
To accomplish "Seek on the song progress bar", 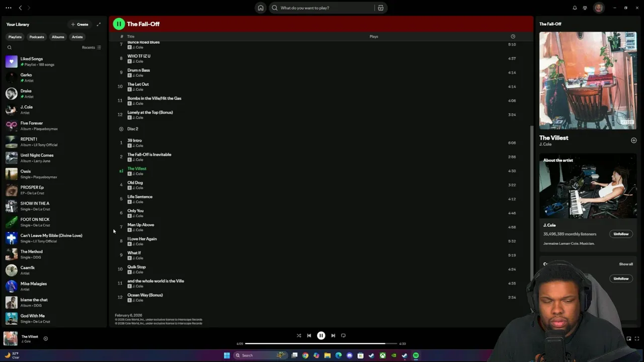I will point(321,343).
